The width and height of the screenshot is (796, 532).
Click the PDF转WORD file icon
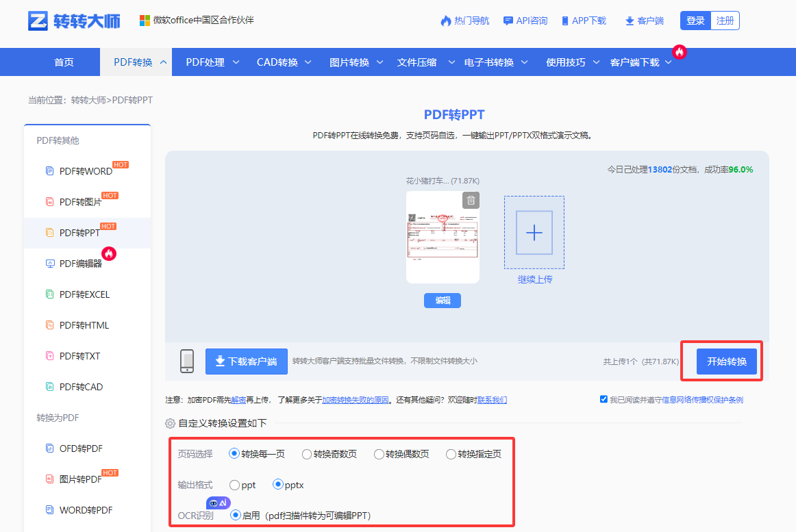50,171
